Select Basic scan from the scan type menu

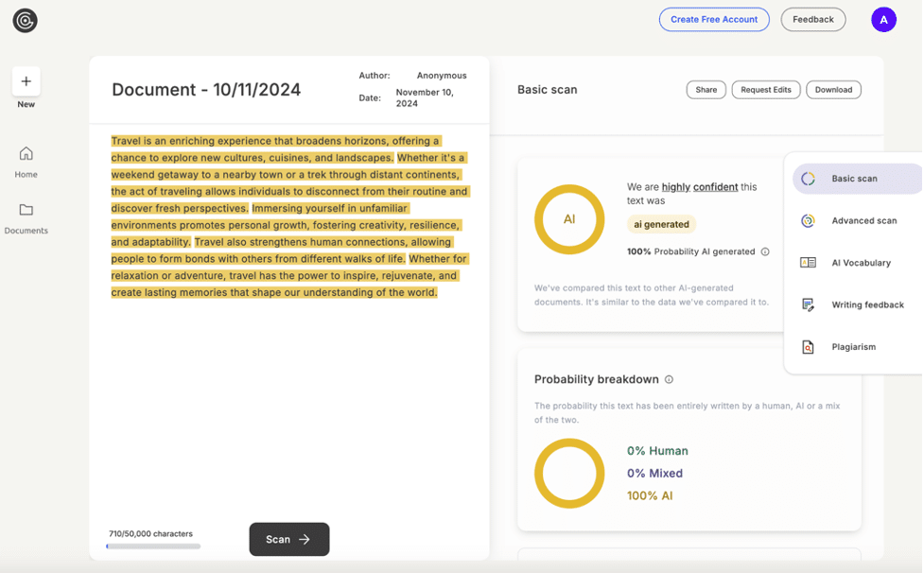(x=854, y=179)
